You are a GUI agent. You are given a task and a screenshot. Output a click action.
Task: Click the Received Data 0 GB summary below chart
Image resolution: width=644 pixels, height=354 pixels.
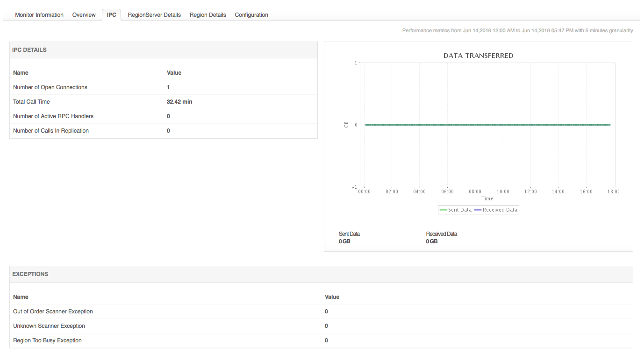(x=442, y=238)
